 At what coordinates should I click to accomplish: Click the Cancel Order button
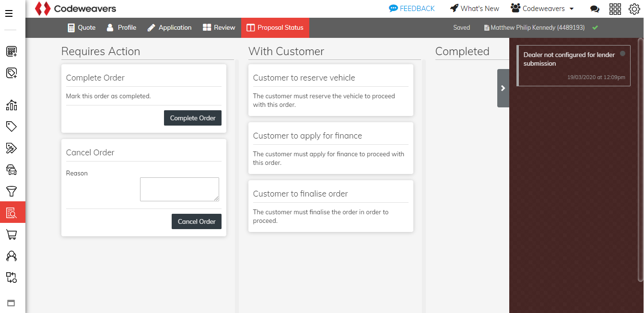point(197,221)
